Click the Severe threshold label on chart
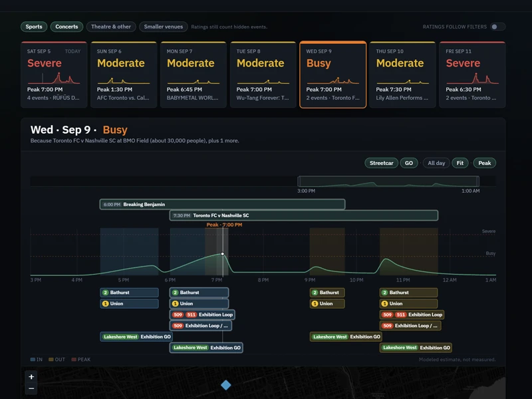 [489, 231]
